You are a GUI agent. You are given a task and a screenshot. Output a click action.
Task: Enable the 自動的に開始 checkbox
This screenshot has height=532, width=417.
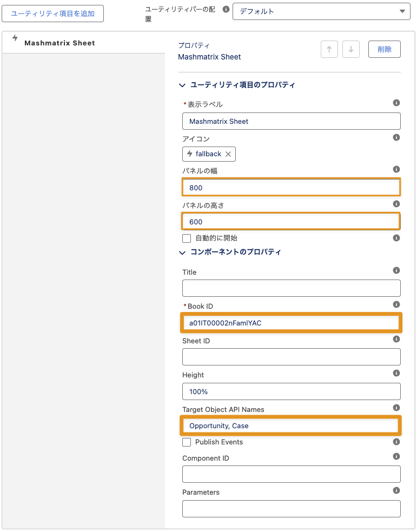pos(187,238)
